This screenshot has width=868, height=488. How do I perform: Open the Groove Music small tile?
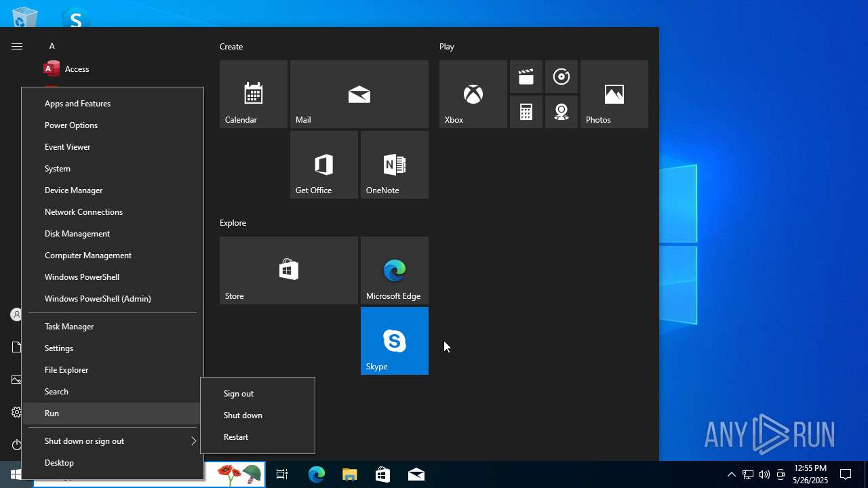tap(561, 77)
